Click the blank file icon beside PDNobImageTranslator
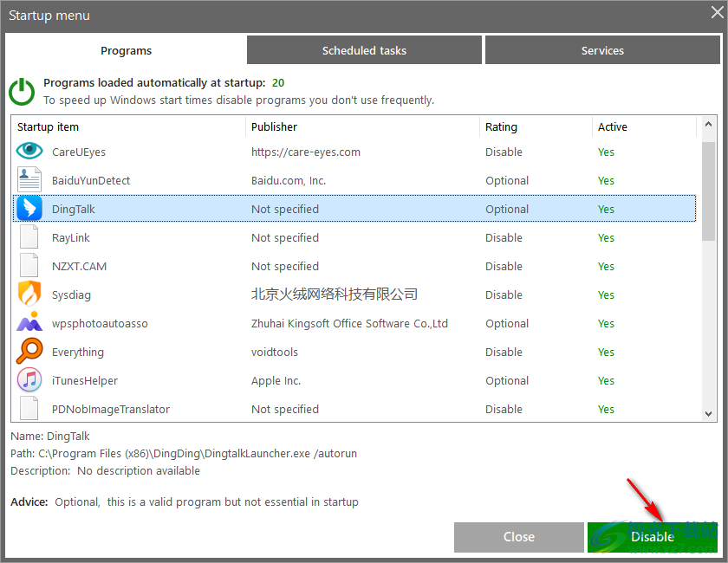 [29, 409]
